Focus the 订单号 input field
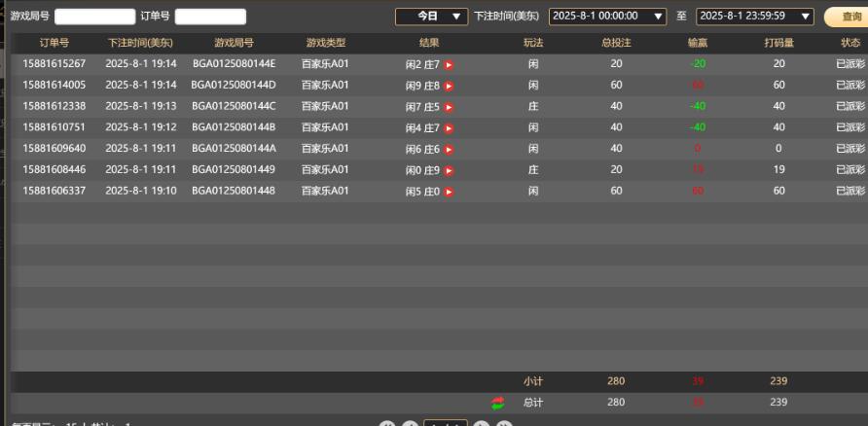868x426 pixels. coord(210,17)
